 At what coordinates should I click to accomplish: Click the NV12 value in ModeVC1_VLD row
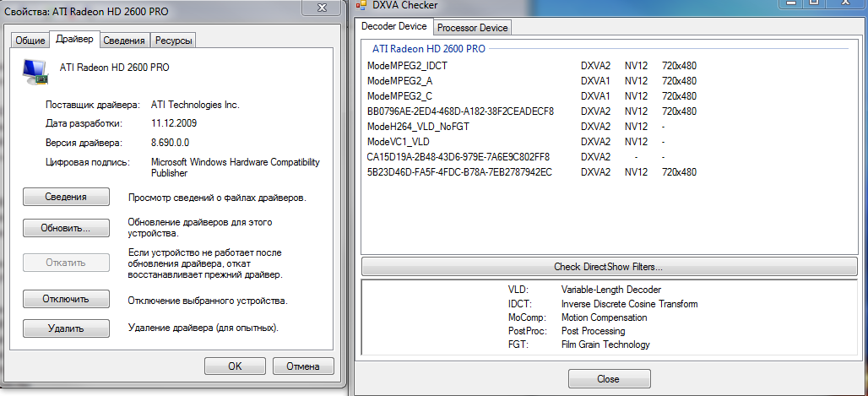click(636, 142)
